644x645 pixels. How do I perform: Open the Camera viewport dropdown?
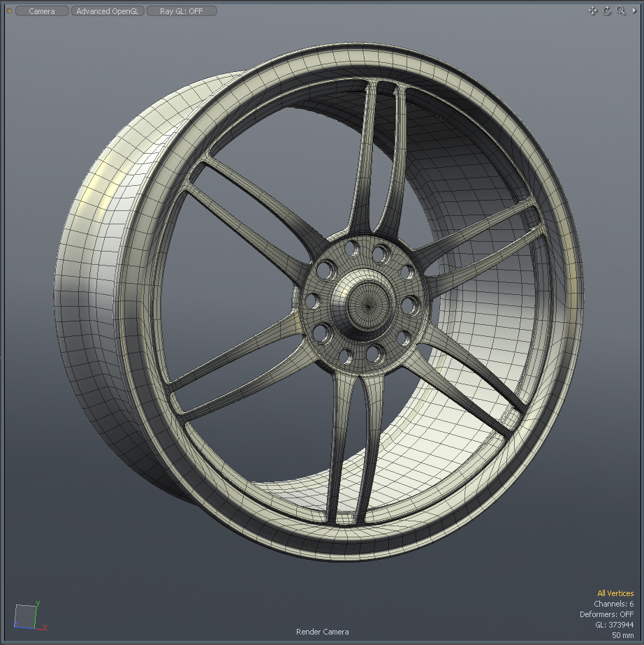click(41, 10)
